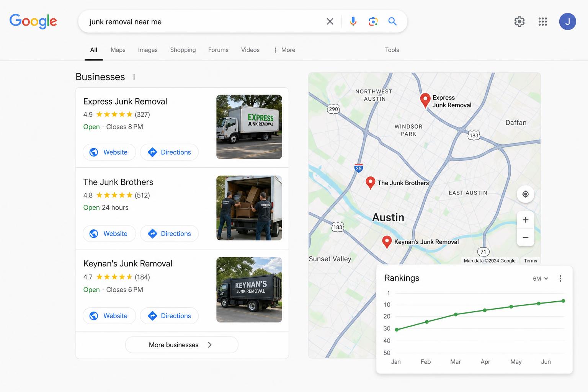Get Directions to Express Junk Removal
This screenshot has height=392, width=588.
[x=169, y=152]
